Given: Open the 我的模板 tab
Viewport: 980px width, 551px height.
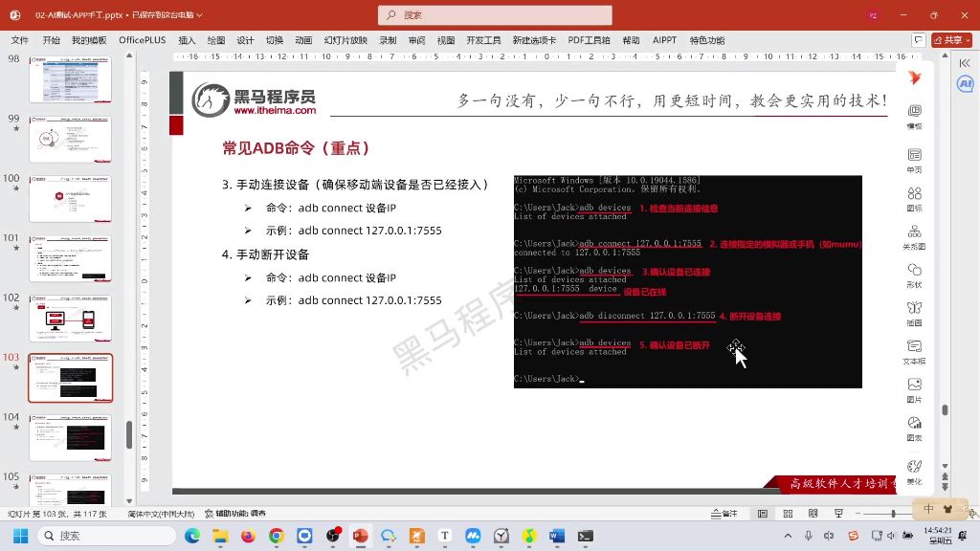Looking at the screenshot, I should (89, 40).
